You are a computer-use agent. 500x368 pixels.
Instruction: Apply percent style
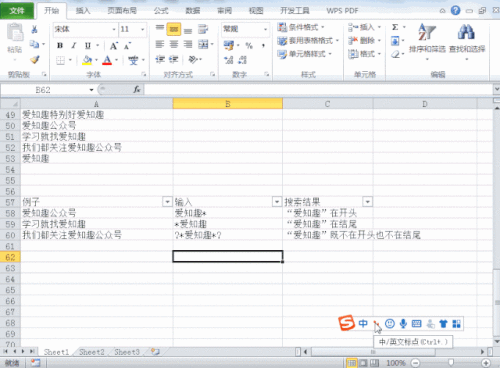[249, 45]
